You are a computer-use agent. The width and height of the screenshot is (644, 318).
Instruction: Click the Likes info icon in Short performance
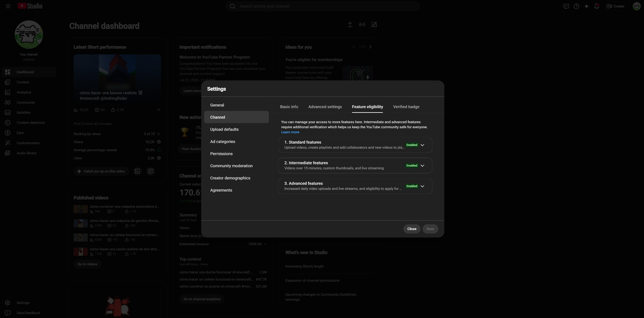click(159, 158)
